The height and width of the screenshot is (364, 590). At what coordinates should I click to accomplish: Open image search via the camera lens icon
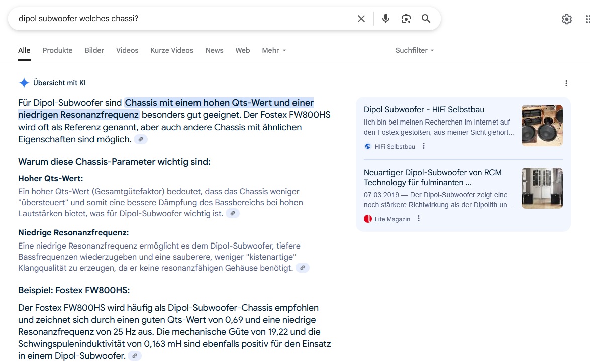coord(406,19)
